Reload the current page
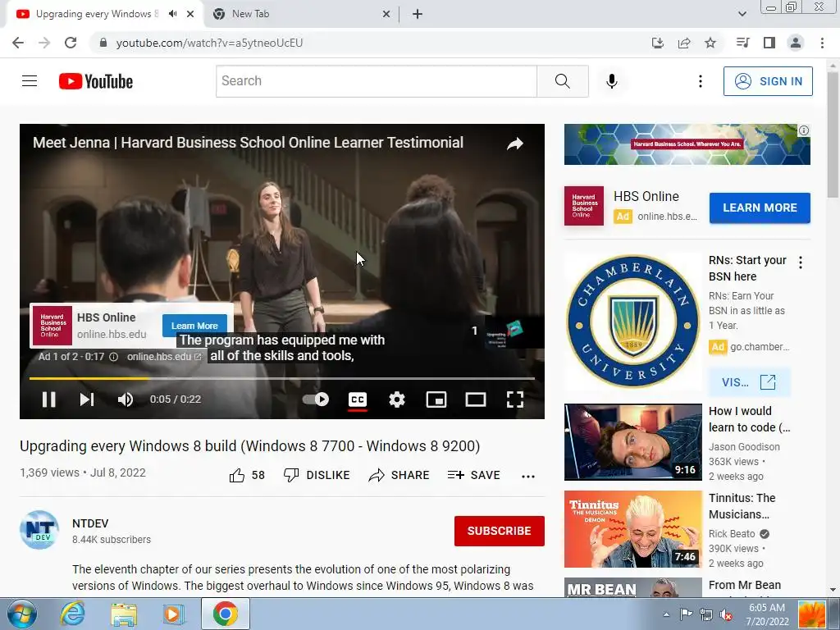This screenshot has width=840, height=630. tap(71, 43)
